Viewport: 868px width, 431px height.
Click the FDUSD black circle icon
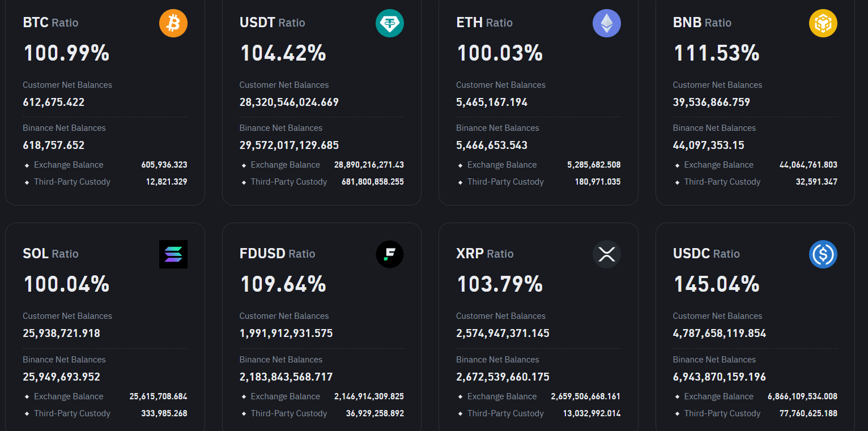[x=390, y=254]
